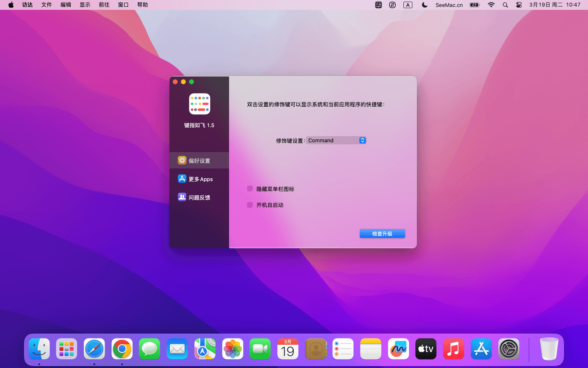This screenshot has width=588, height=368.
Task: Open the 帮助 menu
Action: tap(143, 5)
